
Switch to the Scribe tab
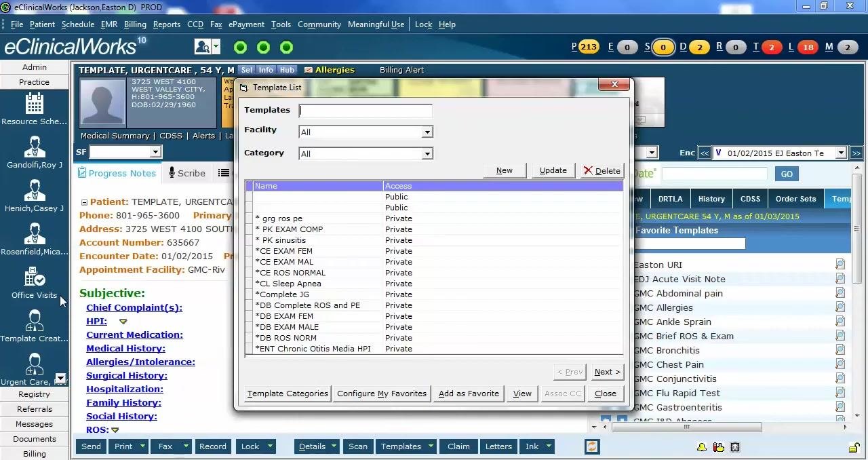click(x=187, y=173)
